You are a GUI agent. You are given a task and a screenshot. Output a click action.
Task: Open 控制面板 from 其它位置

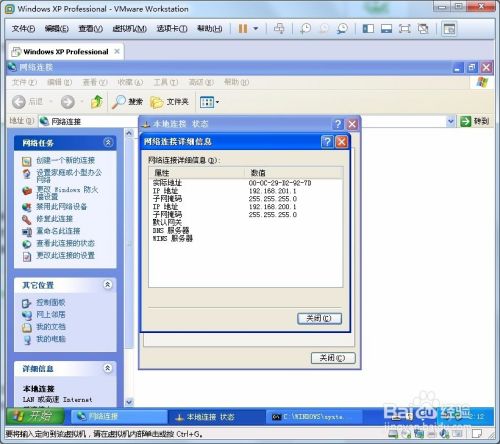click(51, 302)
